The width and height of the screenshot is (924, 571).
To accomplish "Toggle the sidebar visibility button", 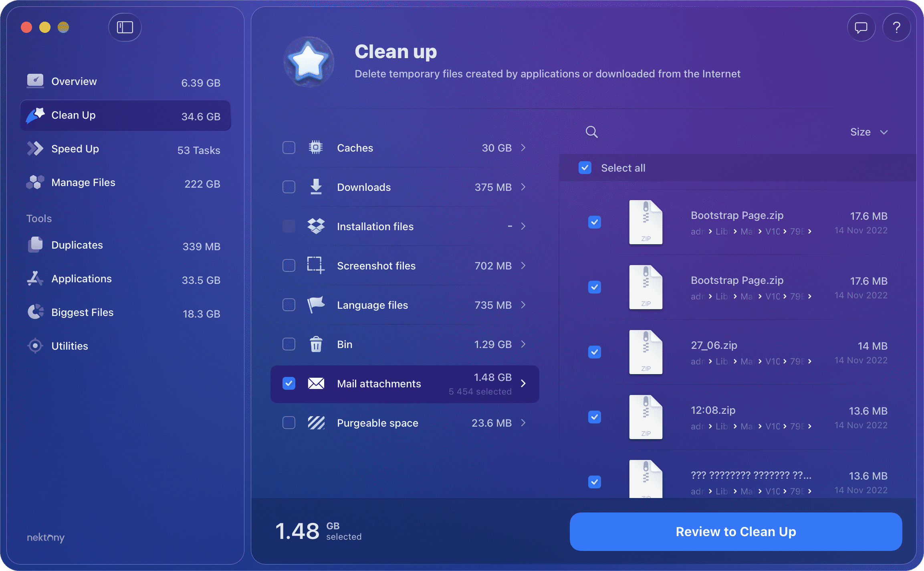I will (x=125, y=27).
